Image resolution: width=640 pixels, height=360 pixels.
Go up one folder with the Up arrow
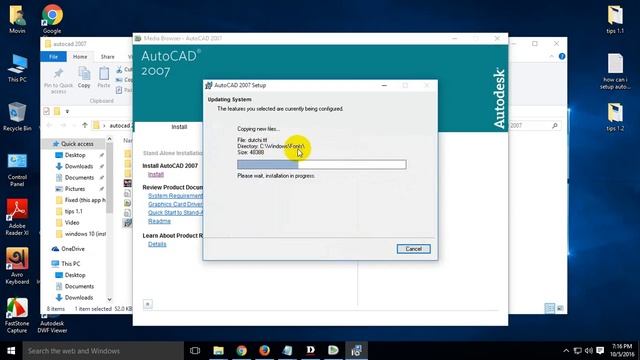click(85, 125)
